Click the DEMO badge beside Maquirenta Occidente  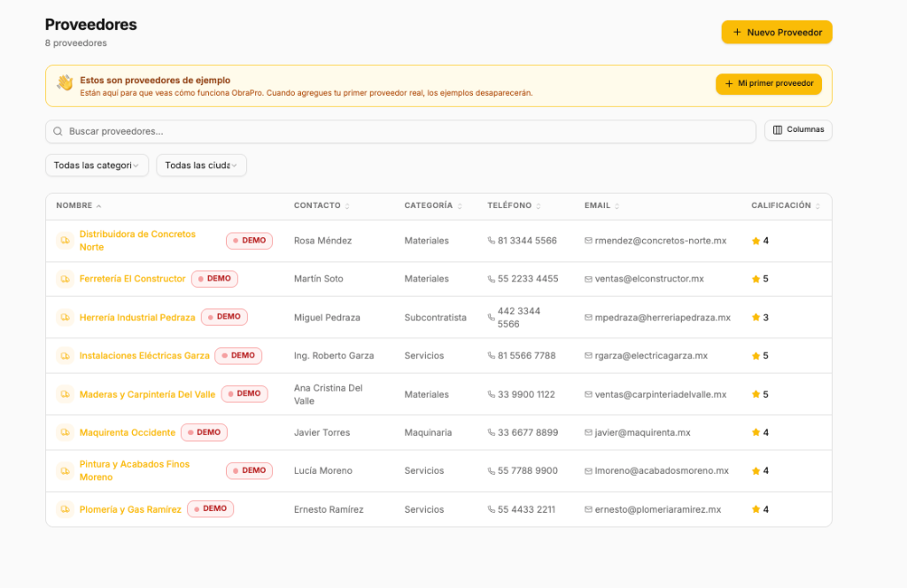coord(205,432)
